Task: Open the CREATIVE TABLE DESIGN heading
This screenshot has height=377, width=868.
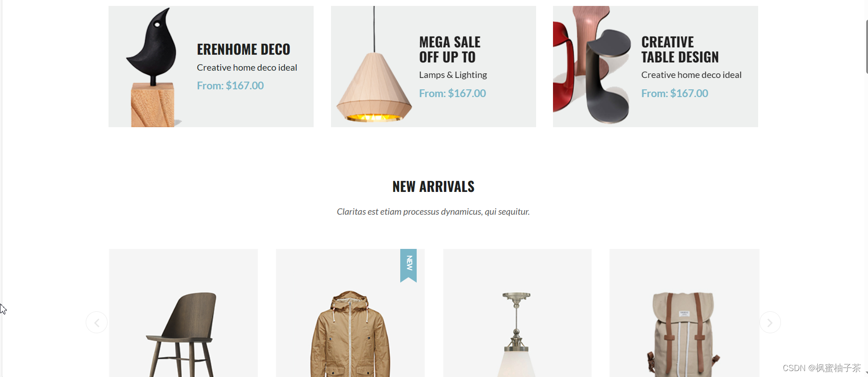Action: click(680, 50)
